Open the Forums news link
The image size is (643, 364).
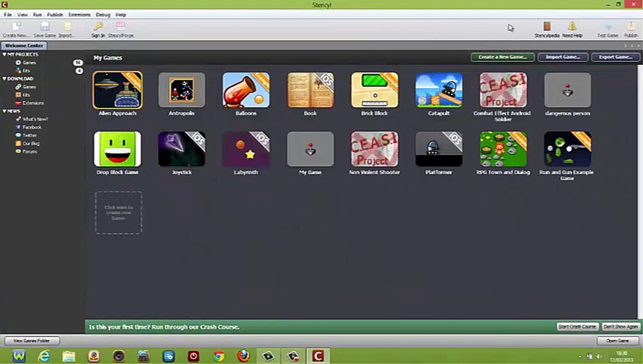pyautogui.click(x=29, y=152)
